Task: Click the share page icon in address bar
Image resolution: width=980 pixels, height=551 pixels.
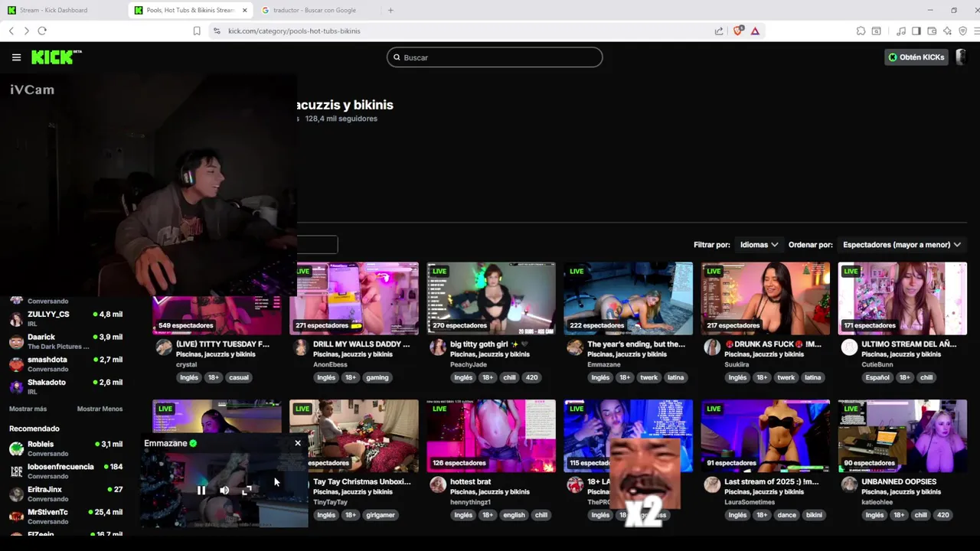Action: point(719,31)
